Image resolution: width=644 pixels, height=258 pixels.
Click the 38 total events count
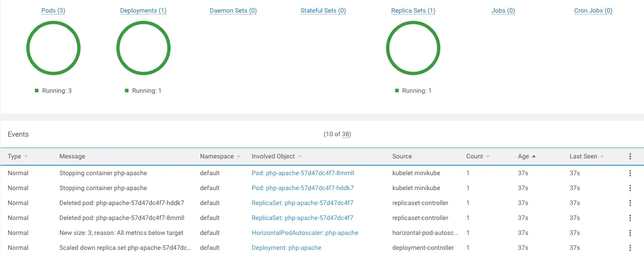pos(345,134)
